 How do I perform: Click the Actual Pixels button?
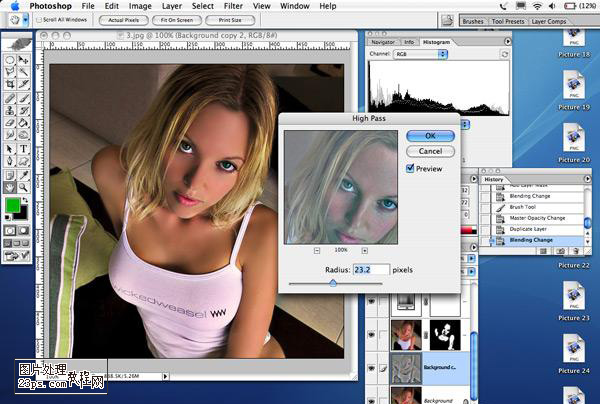click(x=123, y=20)
